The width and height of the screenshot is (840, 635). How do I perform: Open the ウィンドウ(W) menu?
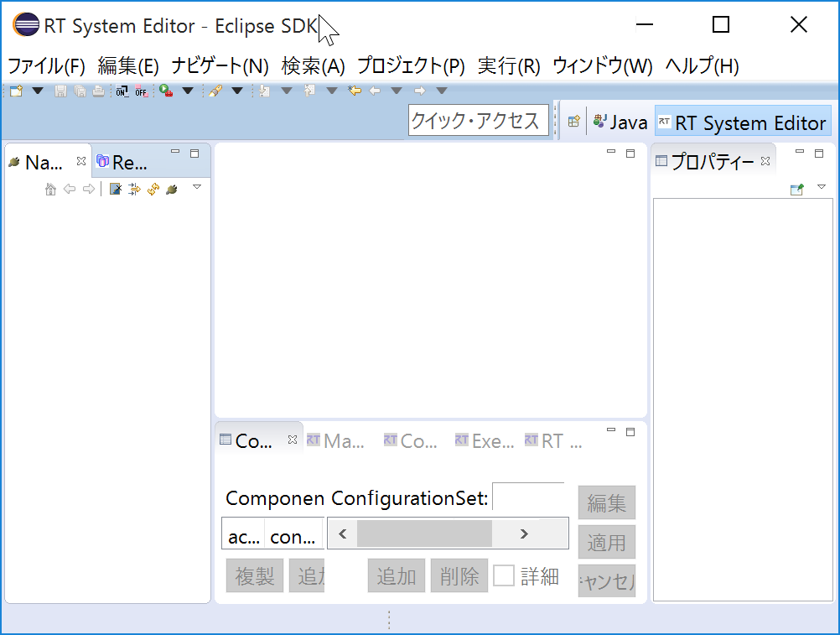pos(603,66)
